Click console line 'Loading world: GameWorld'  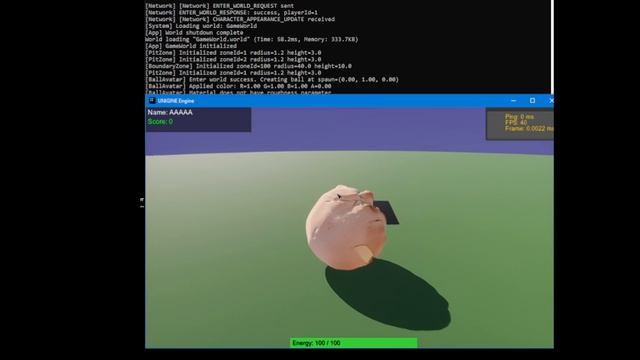click(201, 26)
